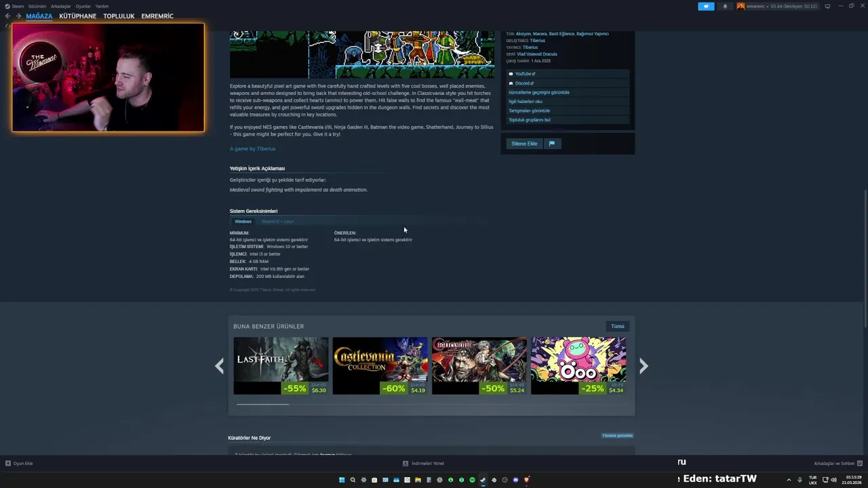
Task: Open the taskbar clock and date
Action: 852,480
